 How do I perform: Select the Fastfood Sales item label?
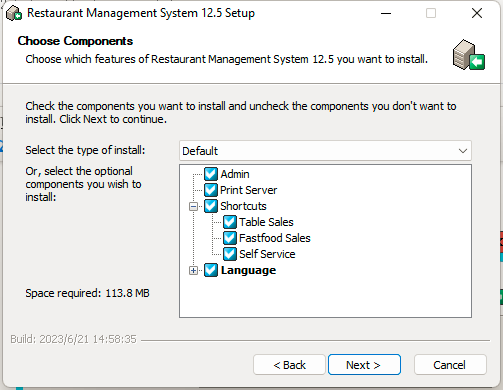(275, 238)
